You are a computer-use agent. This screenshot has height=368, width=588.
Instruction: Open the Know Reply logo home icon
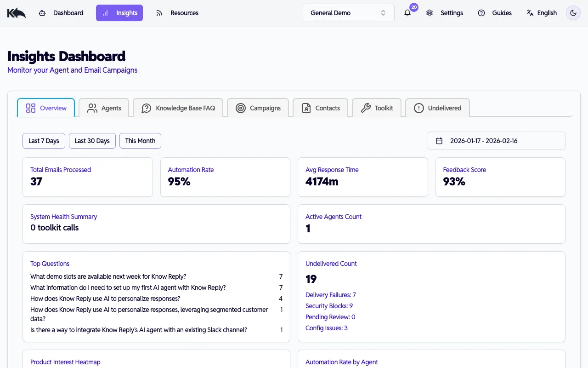(x=16, y=12)
